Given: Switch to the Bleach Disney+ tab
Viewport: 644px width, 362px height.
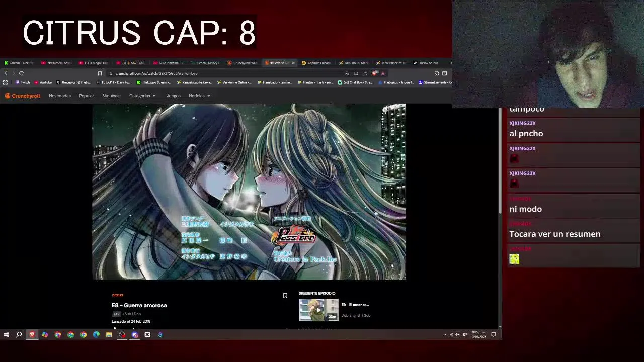Looking at the screenshot, I should [205, 63].
